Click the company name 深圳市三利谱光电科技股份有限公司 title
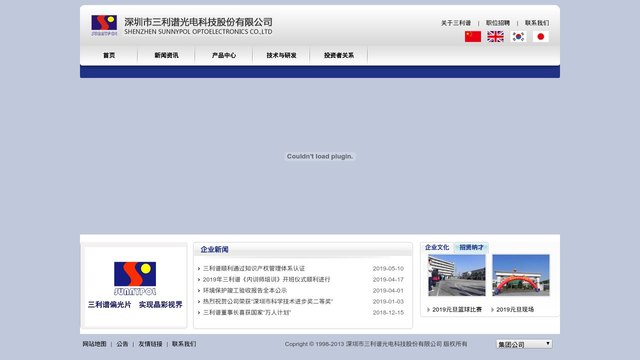Screen dimensions: 640x360 198,22
